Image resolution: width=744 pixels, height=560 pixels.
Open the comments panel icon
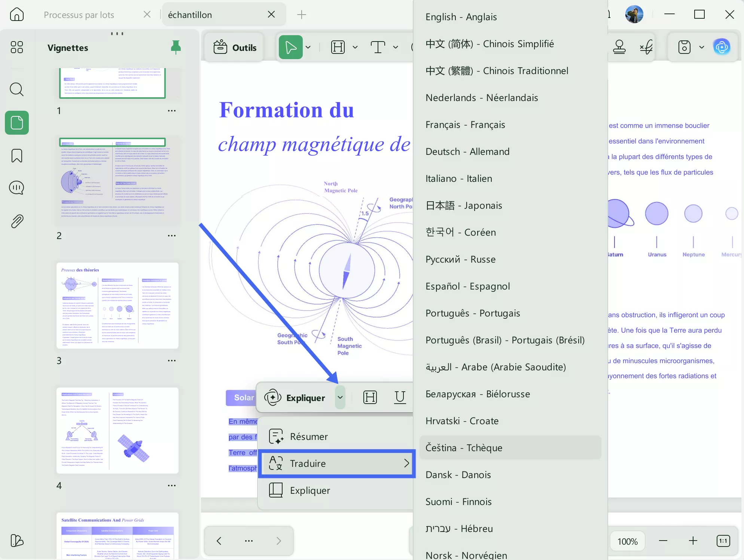point(16,188)
